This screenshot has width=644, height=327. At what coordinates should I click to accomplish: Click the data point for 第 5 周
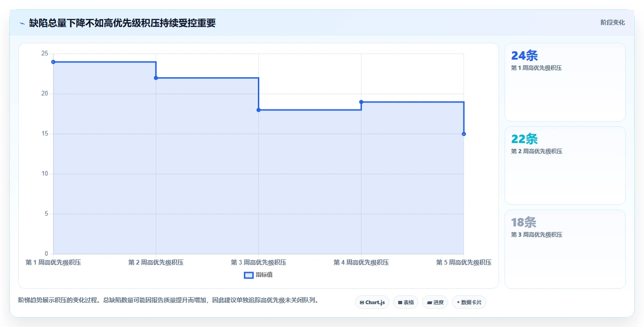point(464,134)
